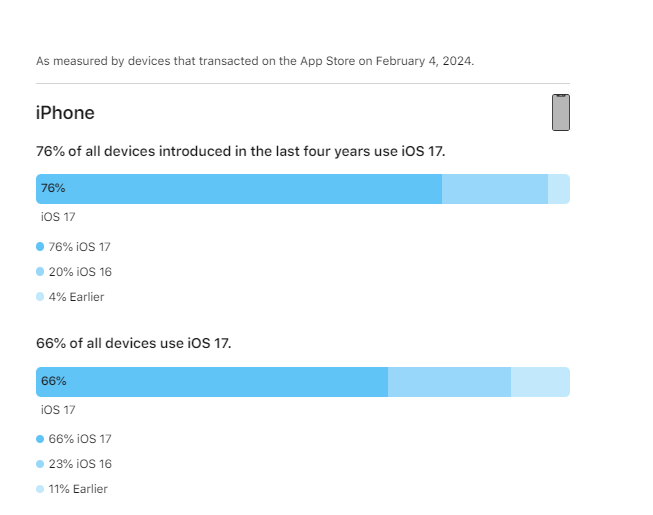This screenshot has width=653, height=515.
Task: Click the '66% of all devices' headline
Action: tap(133, 343)
